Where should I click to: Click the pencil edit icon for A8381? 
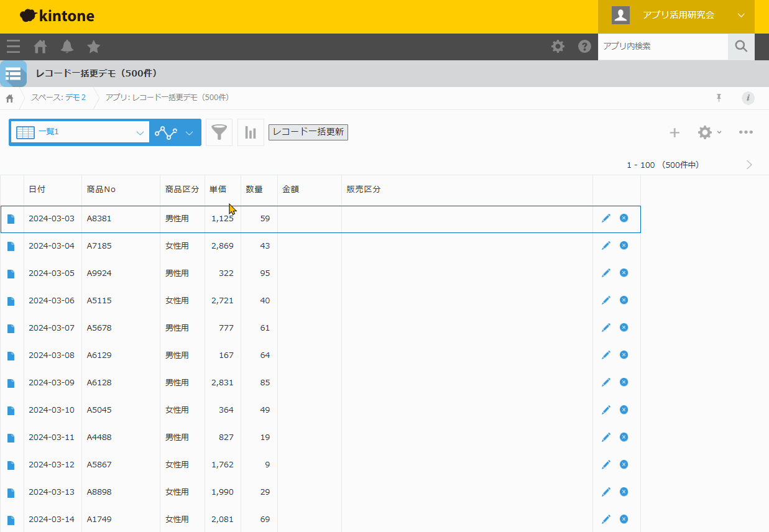click(606, 218)
